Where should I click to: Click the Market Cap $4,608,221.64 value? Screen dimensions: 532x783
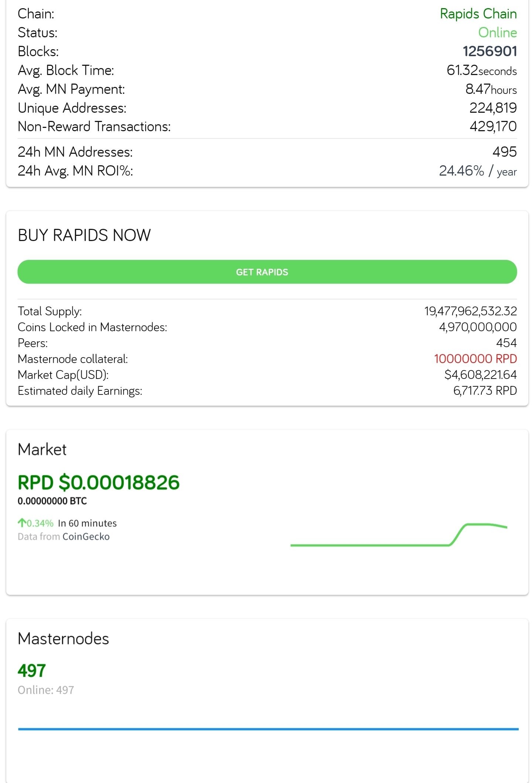click(480, 374)
